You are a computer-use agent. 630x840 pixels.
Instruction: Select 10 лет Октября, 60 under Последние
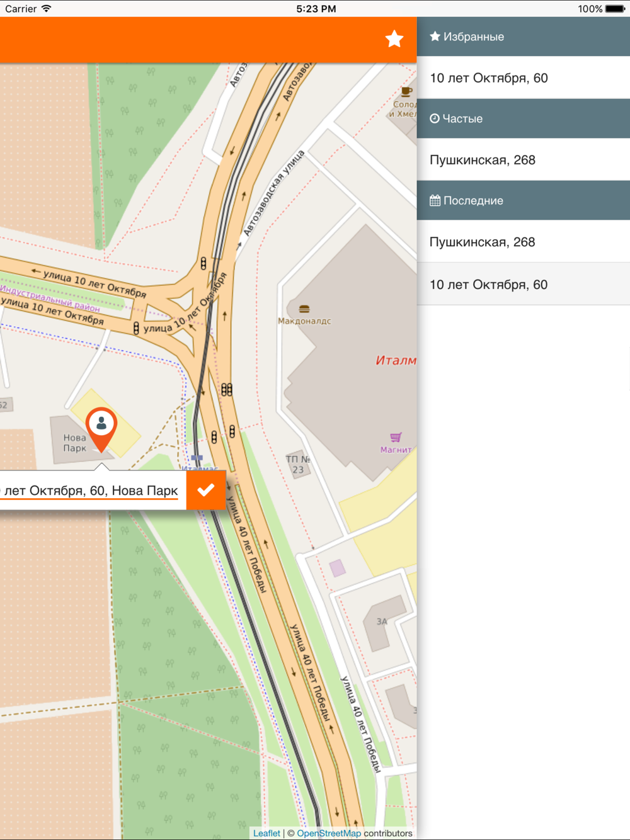point(524,284)
